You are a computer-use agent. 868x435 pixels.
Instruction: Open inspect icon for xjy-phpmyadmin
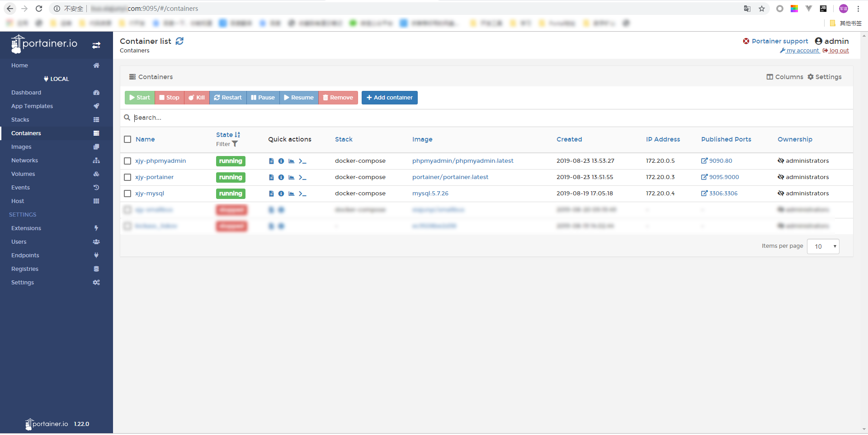tap(281, 161)
